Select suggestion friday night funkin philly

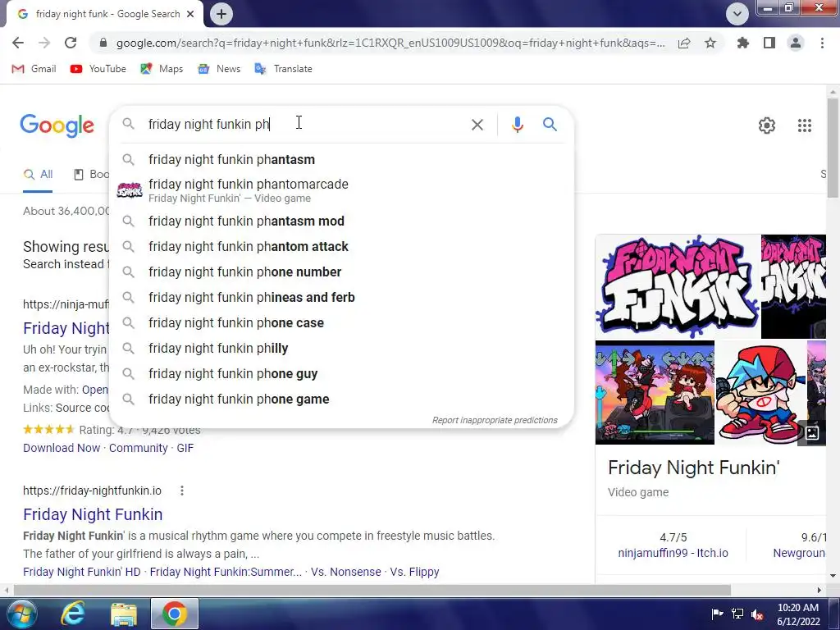(341, 348)
